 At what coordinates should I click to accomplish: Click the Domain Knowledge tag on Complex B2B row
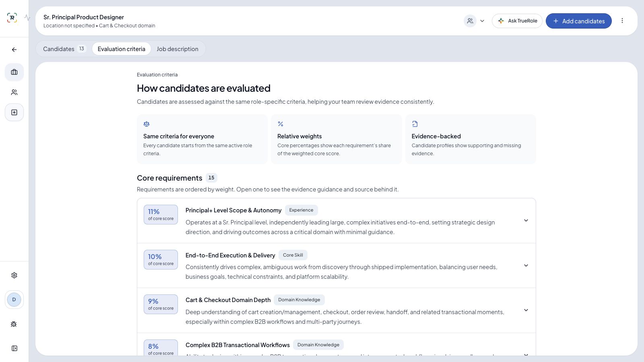tap(318, 345)
